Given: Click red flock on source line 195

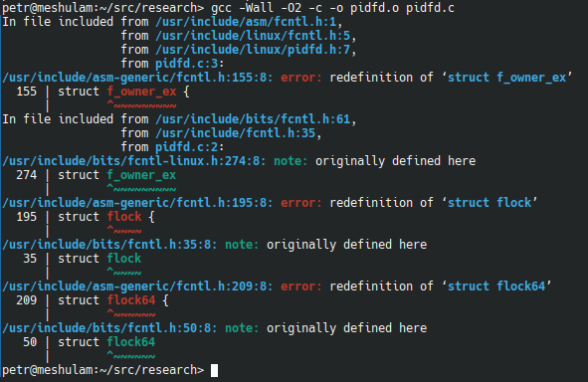Looking at the screenshot, I should coord(124,217).
